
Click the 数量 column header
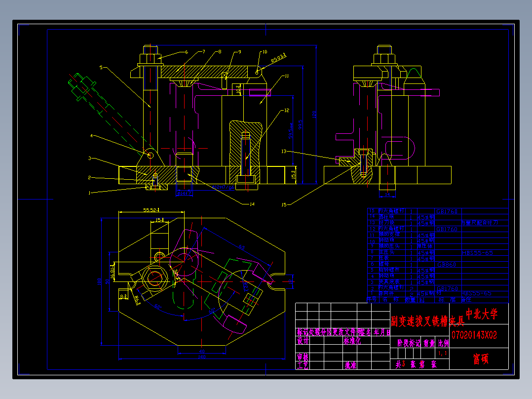tap(410, 300)
